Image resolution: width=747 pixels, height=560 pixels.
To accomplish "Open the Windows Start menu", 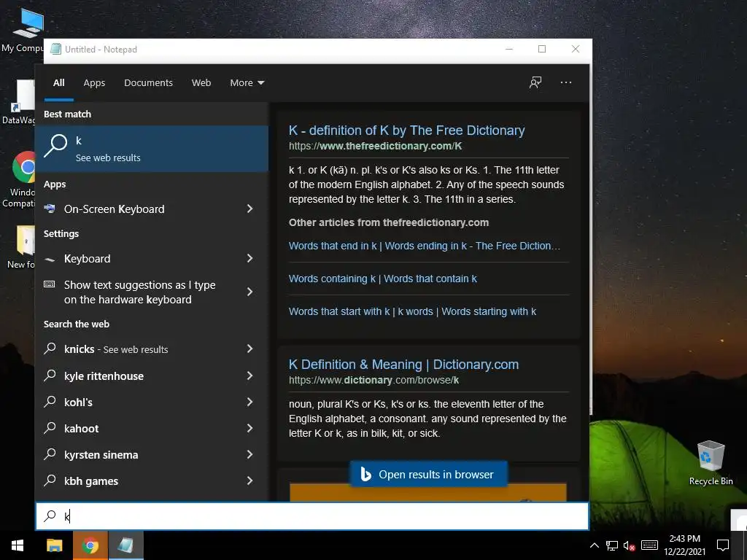I will pyautogui.click(x=18, y=545).
